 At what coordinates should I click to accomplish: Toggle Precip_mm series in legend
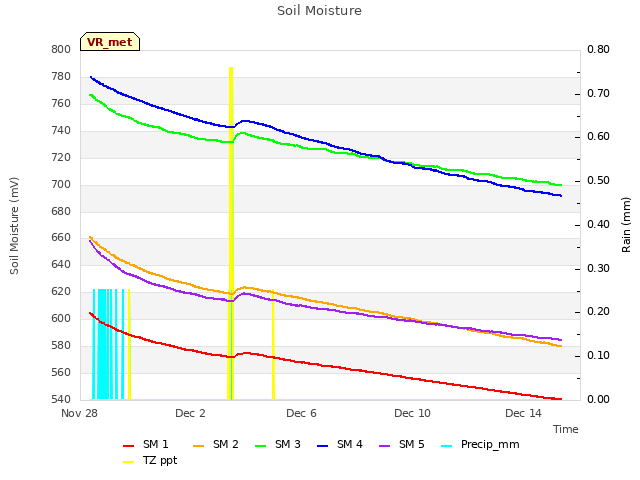(480, 444)
